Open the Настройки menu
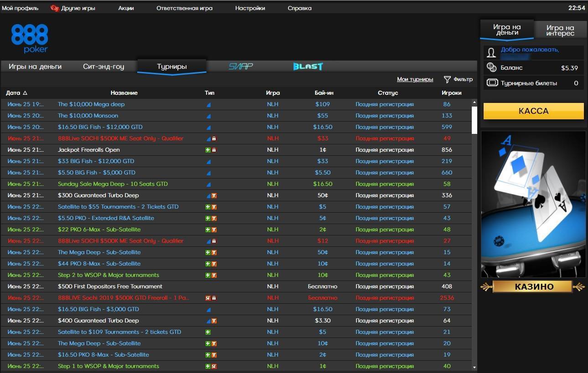 click(x=250, y=8)
